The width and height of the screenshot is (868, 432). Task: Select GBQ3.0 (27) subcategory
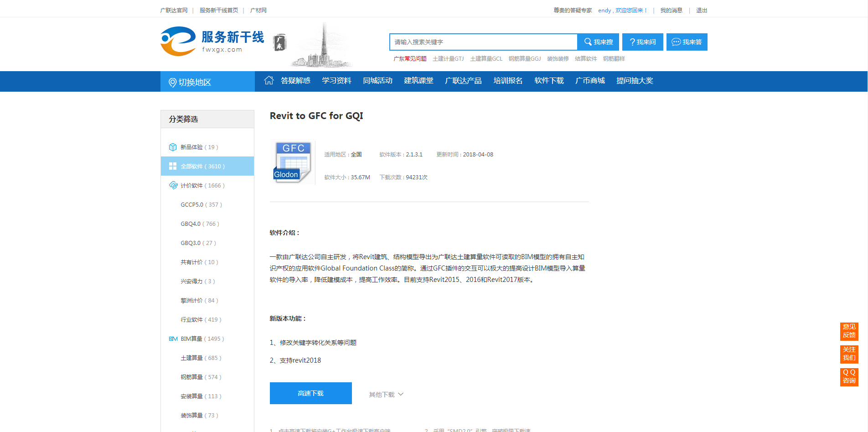[x=207, y=243]
